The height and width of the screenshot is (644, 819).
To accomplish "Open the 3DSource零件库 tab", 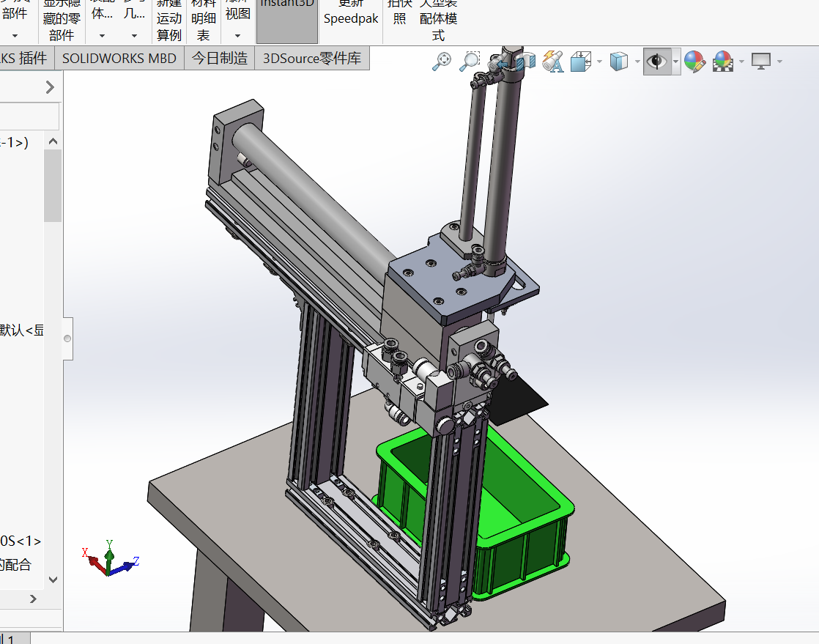I will point(312,58).
